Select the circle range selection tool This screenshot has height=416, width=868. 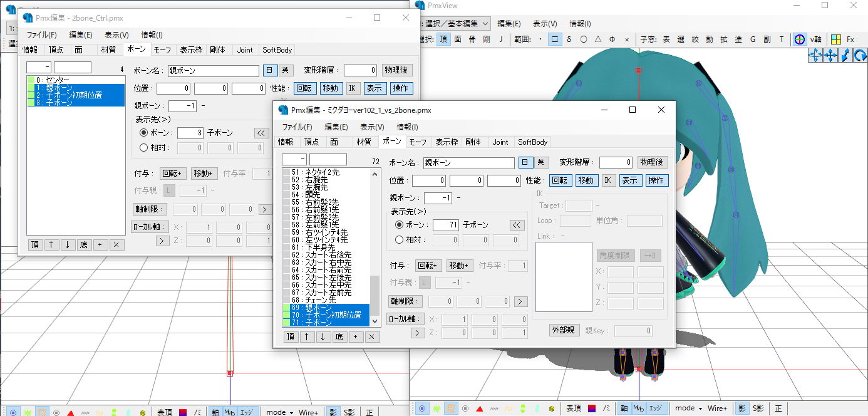(584, 39)
